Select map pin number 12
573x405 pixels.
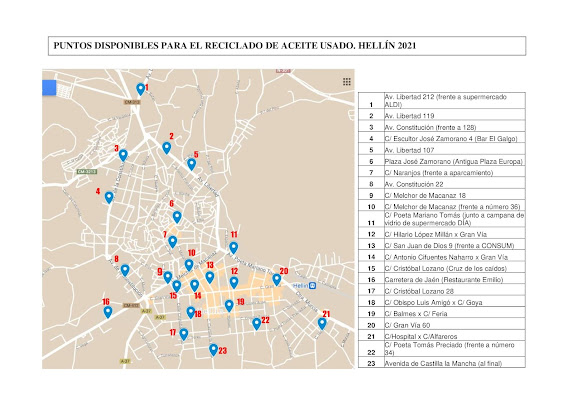tap(234, 282)
